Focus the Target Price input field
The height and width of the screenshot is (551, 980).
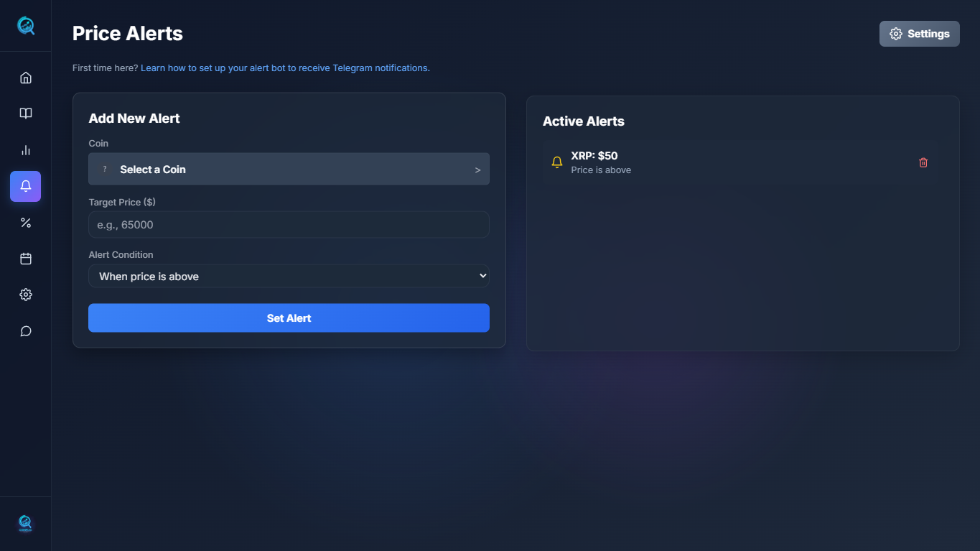tap(289, 225)
